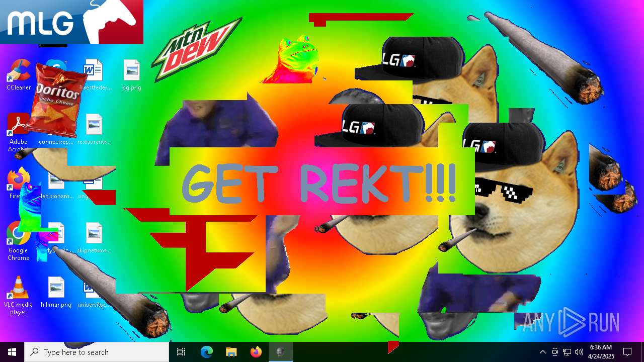The height and width of the screenshot is (362, 644).
Task: Open File Explorer from the taskbar
Action: [x=231, y=352]
